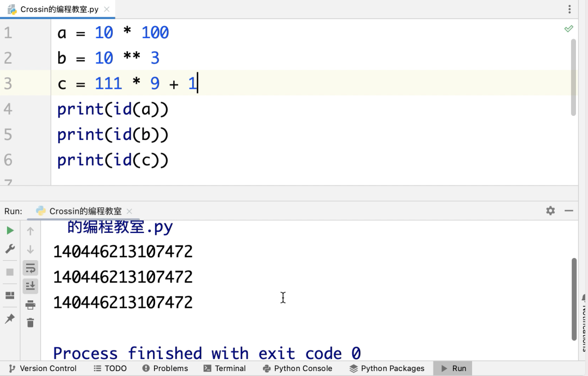Select the Crossin的编程教室.py editor tab
Screen dimensions: 588x376
point(57,9)
